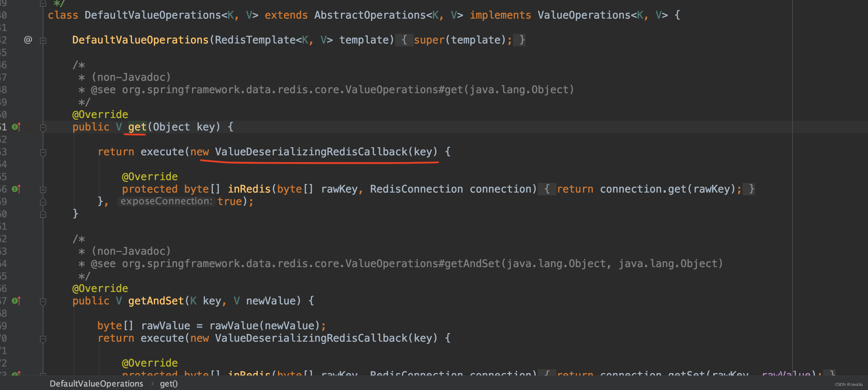This screenshot has width=868, height=390.
Task: Select DefaultValueOperations in the breadcrumb bar
Action: tap(96, 384)
